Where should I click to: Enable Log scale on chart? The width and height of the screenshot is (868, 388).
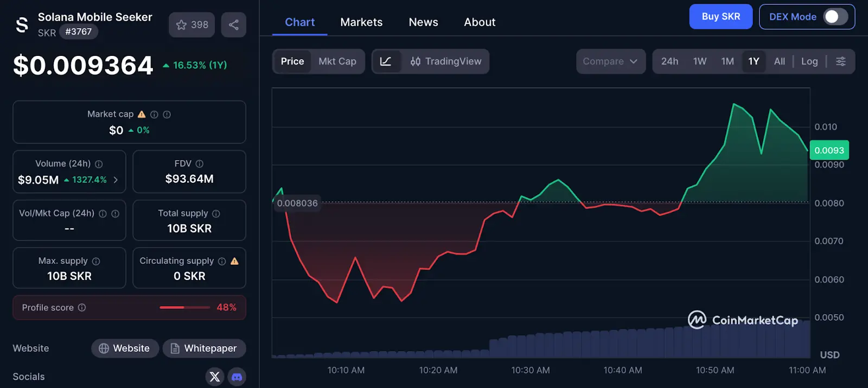point(809,61)
